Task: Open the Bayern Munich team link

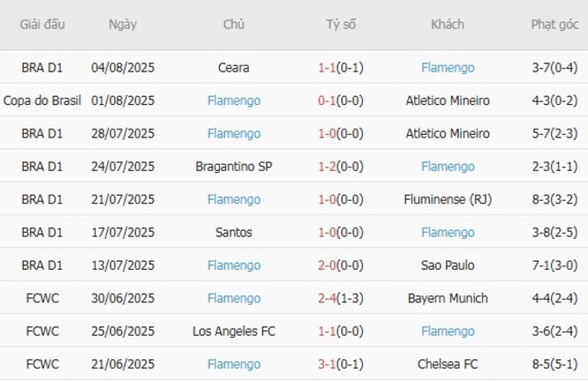Action: point(447,299)
